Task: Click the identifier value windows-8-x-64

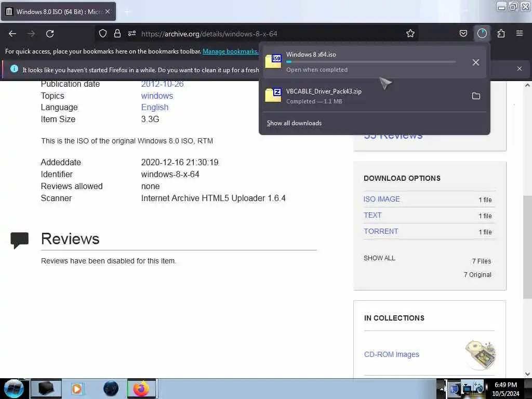Action: coord(170,175)
